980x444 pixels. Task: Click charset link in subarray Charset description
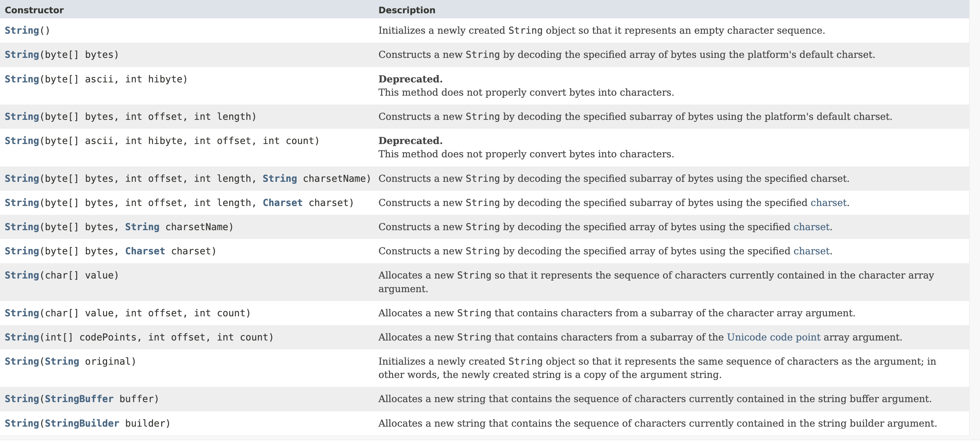tap(828, 203)
